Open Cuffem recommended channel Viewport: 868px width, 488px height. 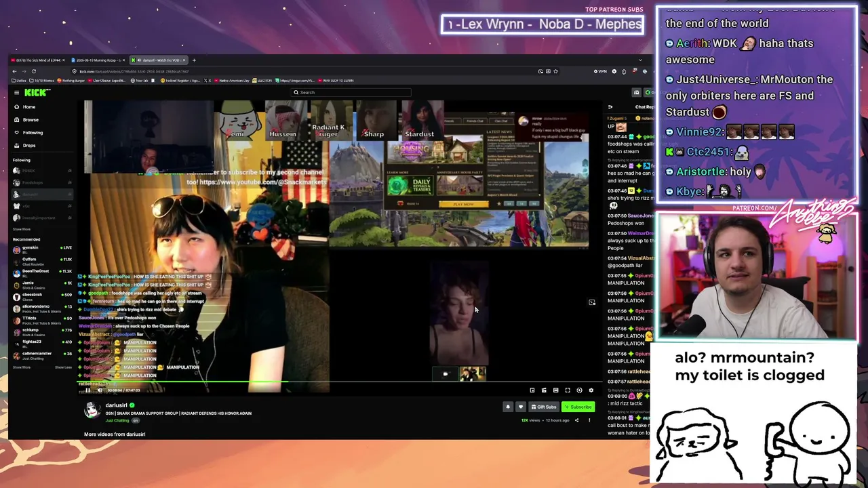pos(42,260)
